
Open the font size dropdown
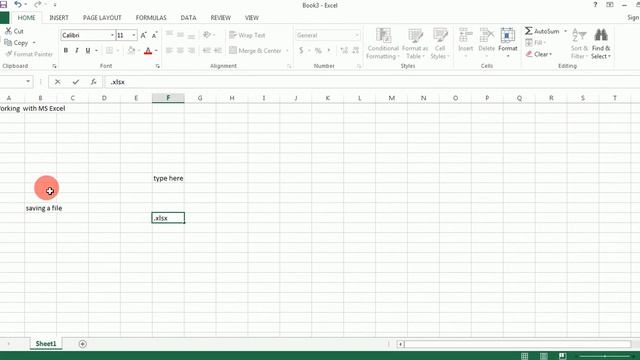click(x=133, y=36)
